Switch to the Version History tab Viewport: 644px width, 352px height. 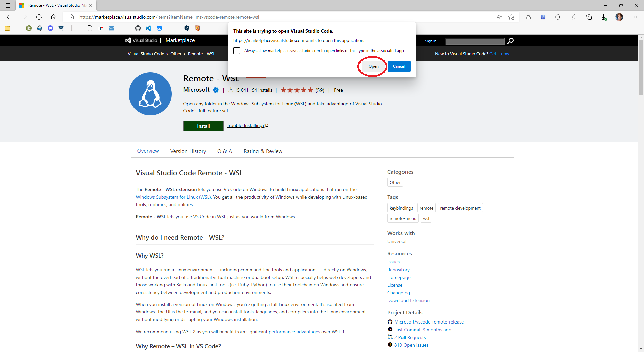coord(188,151)
